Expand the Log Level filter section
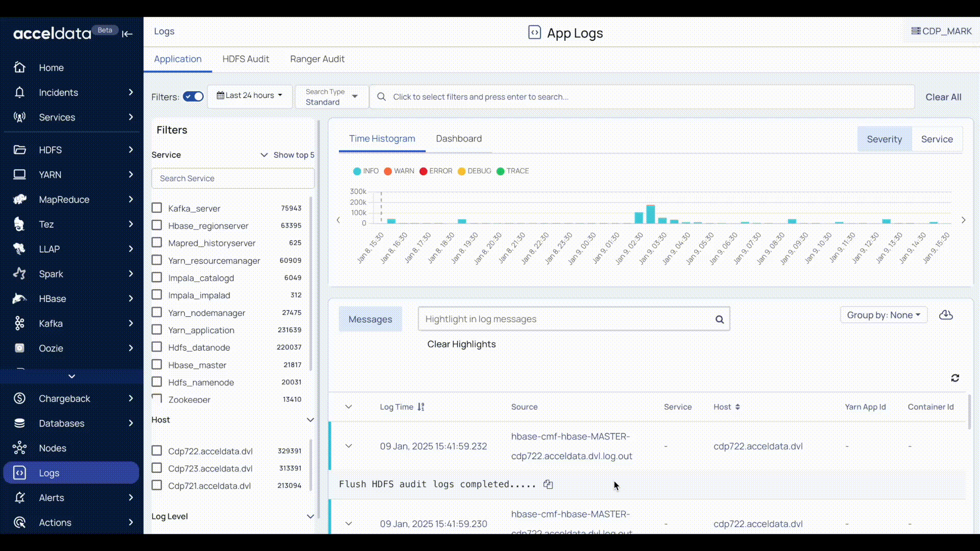Screen dimensions: 980x551 tap(310, 516)
